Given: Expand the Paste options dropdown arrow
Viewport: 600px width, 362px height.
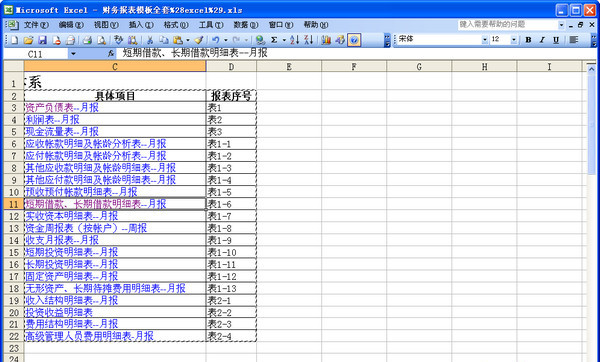Looking at the screenshot, I should (x=188, y=40).
